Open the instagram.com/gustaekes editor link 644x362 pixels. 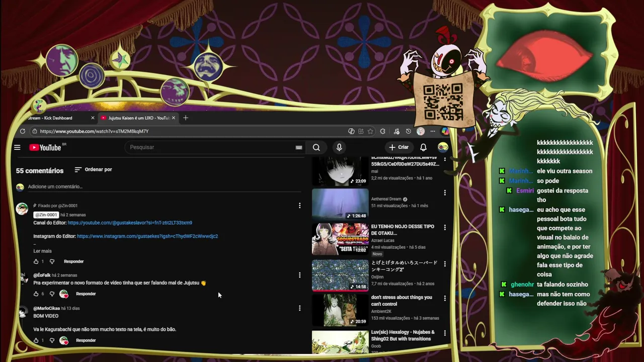[x=147, y=236]
